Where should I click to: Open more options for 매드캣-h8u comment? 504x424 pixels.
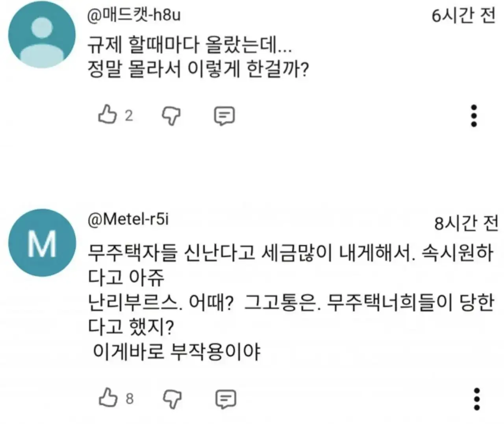tap(474, 116)
